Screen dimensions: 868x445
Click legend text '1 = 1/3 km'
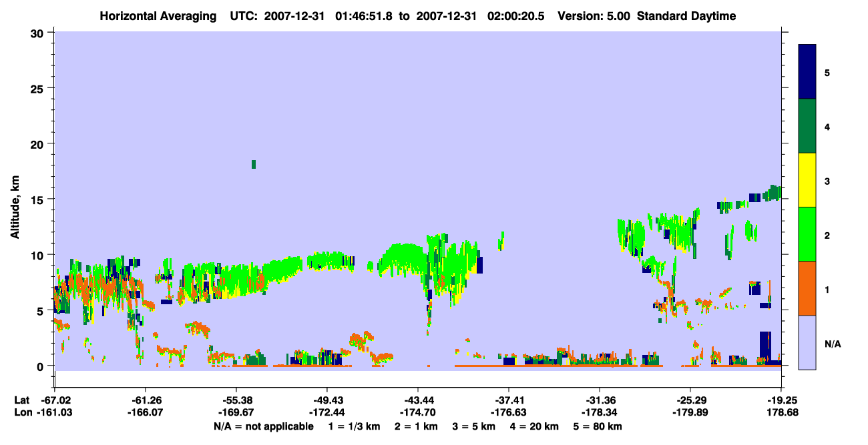[355, 426]
